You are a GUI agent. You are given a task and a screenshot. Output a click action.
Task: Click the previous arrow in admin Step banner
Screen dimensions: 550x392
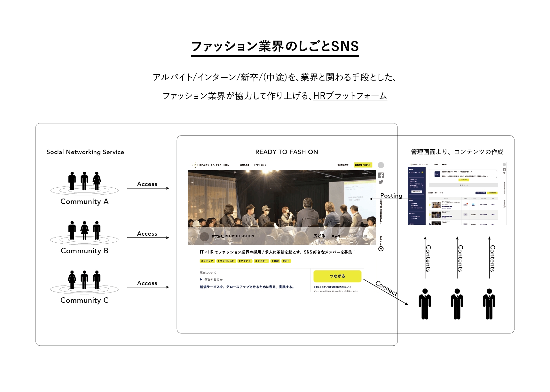(x=431, y=177)
